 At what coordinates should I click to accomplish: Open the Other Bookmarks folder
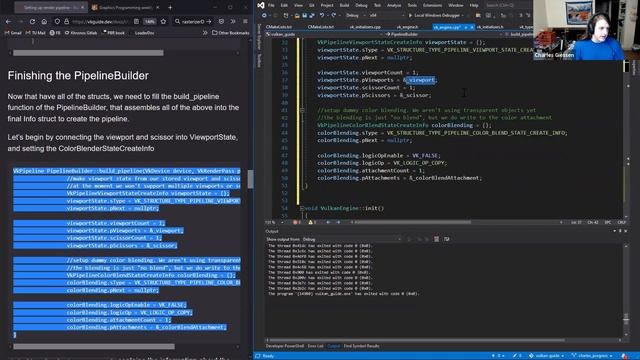point(231,33)
